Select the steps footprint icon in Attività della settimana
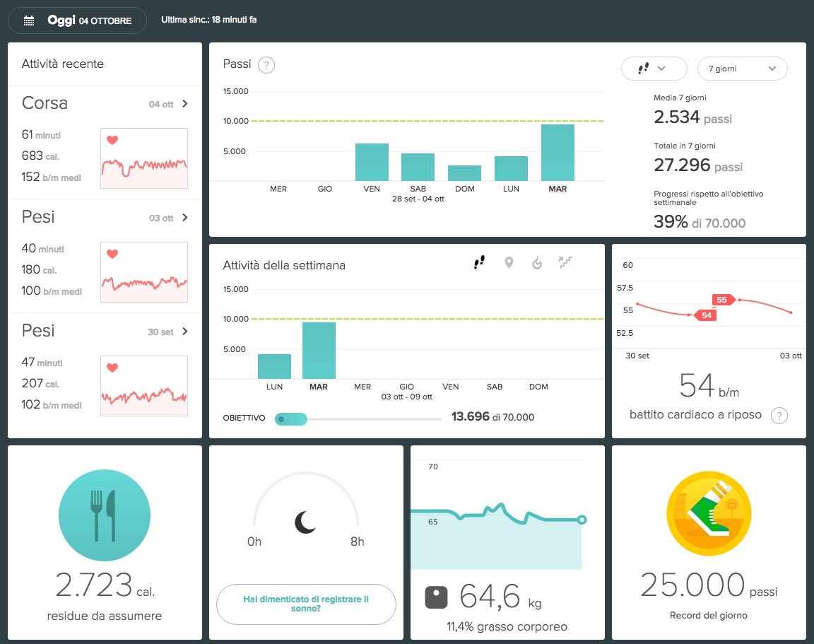Viewport: 814px width, 644px height. pyautogui.click(x=480, y=263)
